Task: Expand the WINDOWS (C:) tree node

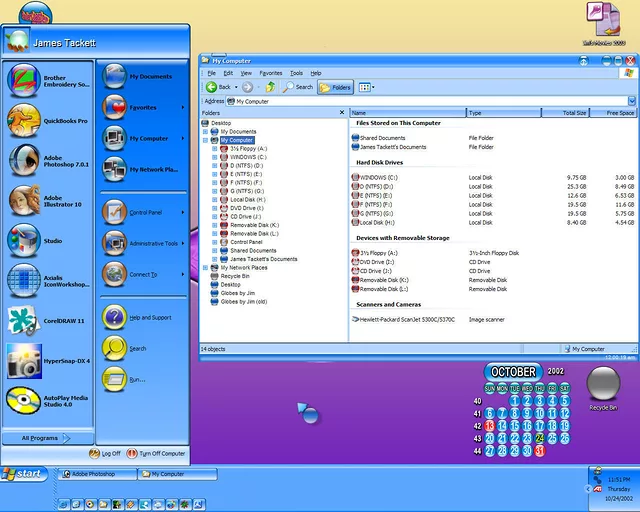Action: point(213,157)
